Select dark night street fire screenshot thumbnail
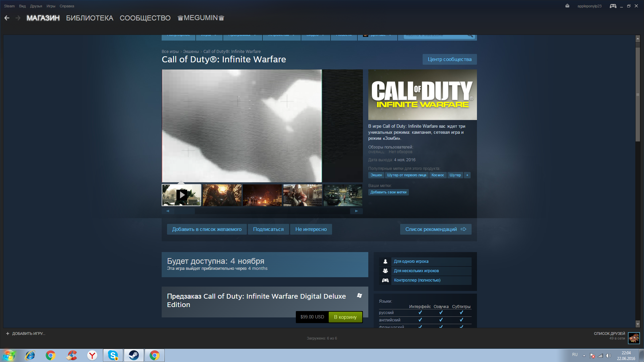The height and width of the screenshot is (362, 644). pyautogui.click(x=262, y=195)
